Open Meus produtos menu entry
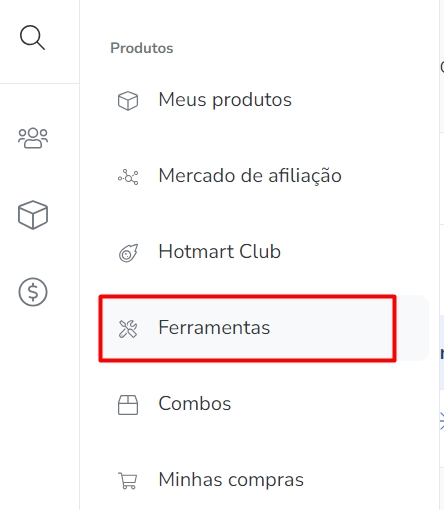 click(x=225, y=100)
